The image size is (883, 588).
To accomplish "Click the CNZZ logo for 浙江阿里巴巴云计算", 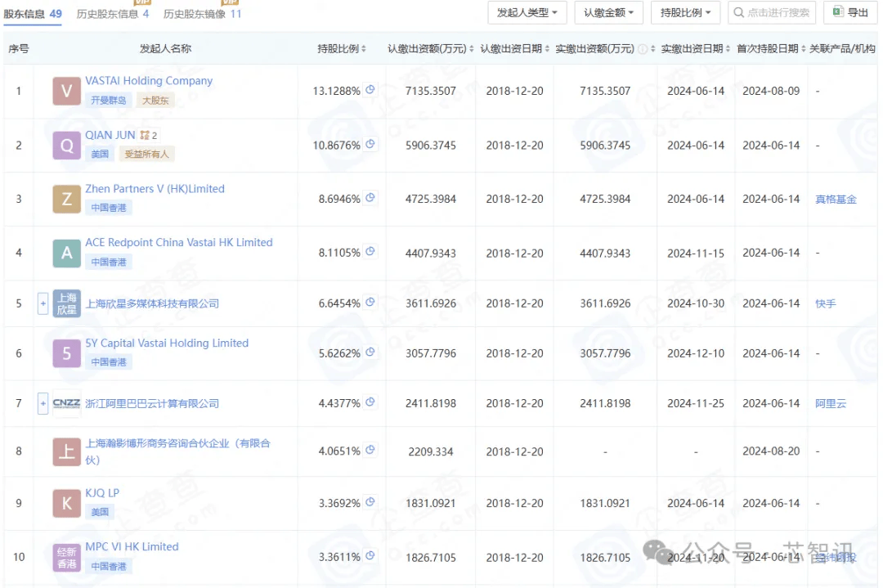I will (x=66, y=403).
